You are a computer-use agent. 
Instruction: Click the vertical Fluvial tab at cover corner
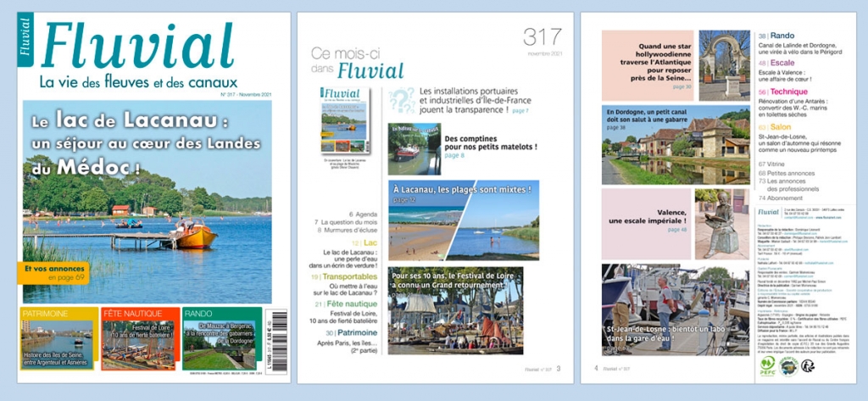coord(25,39)
